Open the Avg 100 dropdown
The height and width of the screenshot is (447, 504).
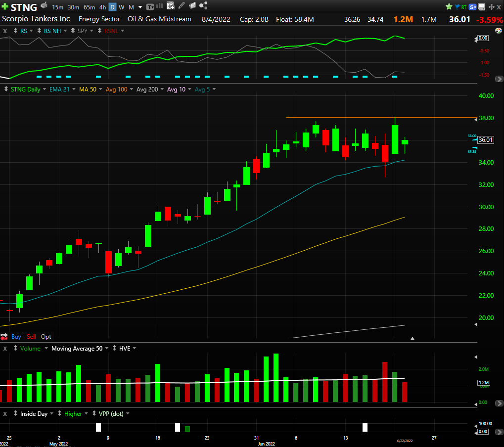[132, 89]
